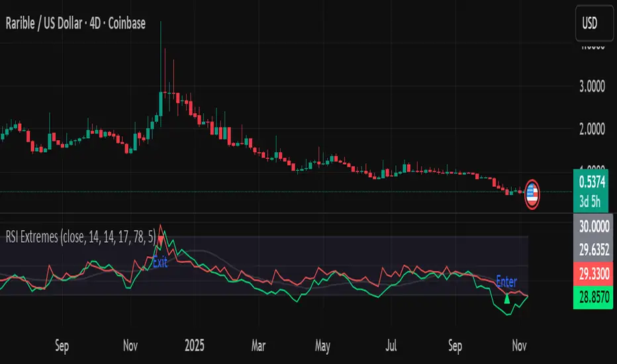Click the blue Exit signal text
The width and height of the screenshot is (617, 364).
tap(160, 262)
